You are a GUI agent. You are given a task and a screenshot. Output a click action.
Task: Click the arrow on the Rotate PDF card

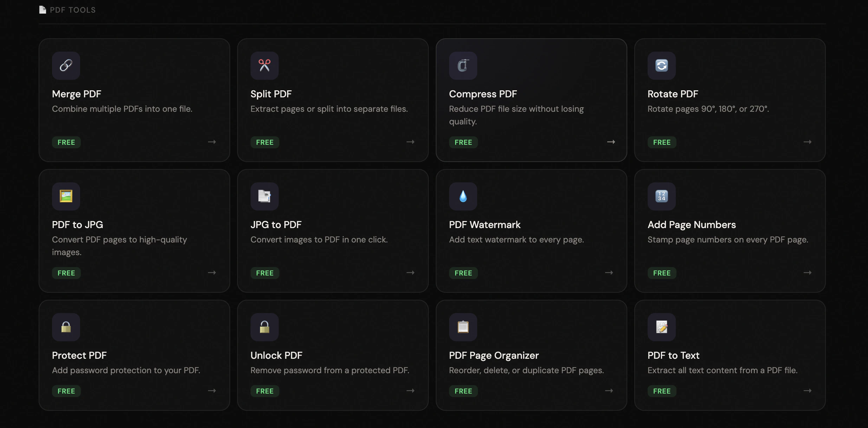point(807,142)
